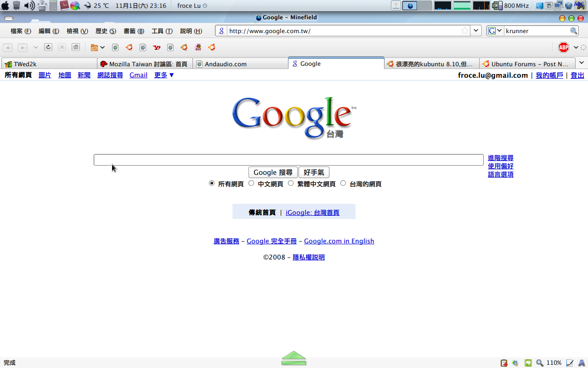Viewport: 588px width, 368px height.
Task: Click the clipboard icon in status bar
Action: (x=504, y=363)
